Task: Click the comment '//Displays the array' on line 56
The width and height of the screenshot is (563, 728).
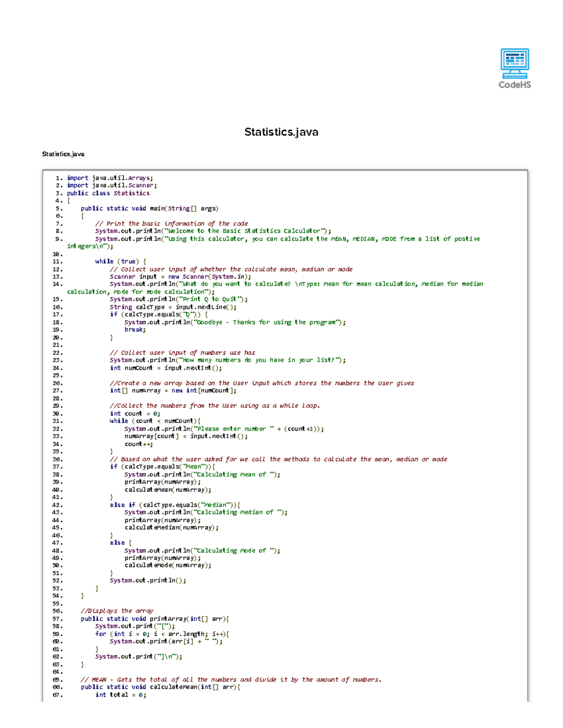Action: (x=117, y=611)
